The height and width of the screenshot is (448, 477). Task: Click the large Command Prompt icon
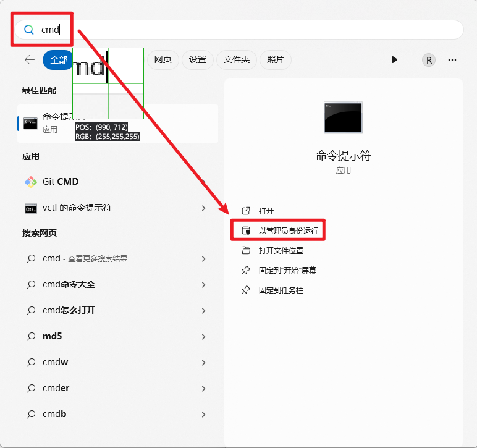point(343,117)
